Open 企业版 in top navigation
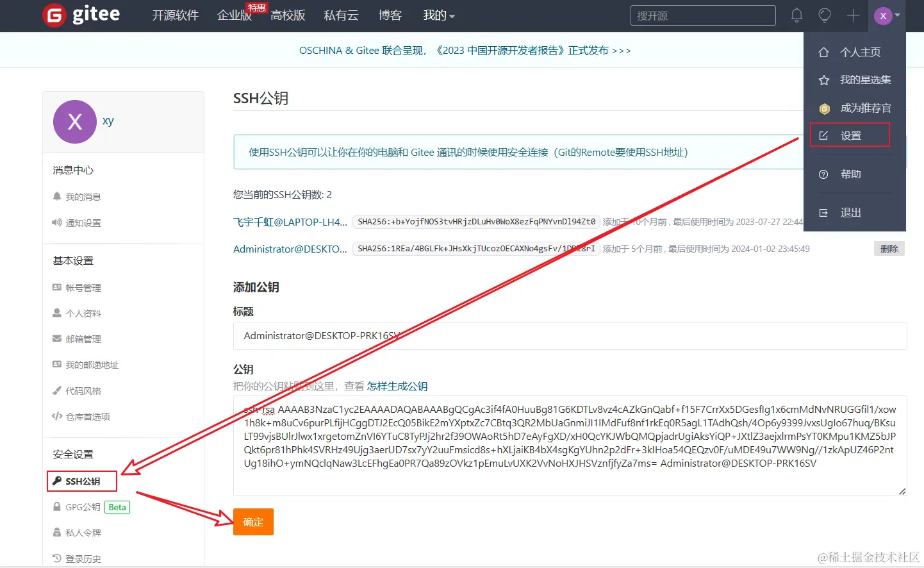 pos(234,15)
